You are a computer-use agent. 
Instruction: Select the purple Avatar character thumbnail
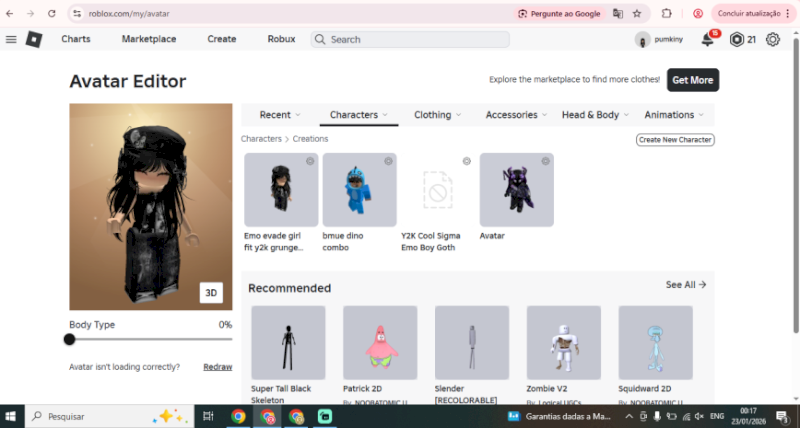[517, 190]
